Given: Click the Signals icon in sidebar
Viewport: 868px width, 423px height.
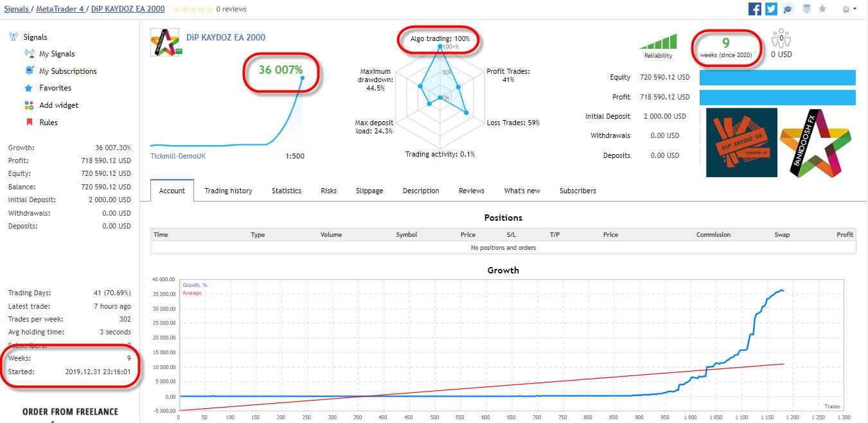Looking at the screenshot, I should [13, 37].
